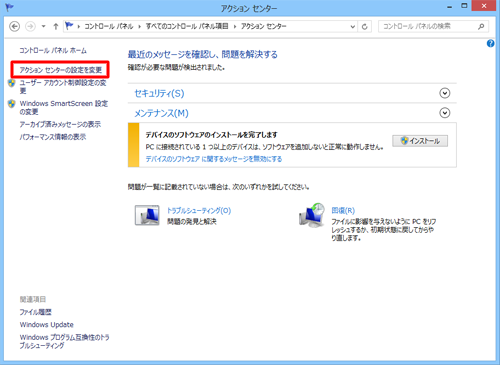Open Windows Update related link
Viewport: 500px width, 365px height.
click(47, 325)
